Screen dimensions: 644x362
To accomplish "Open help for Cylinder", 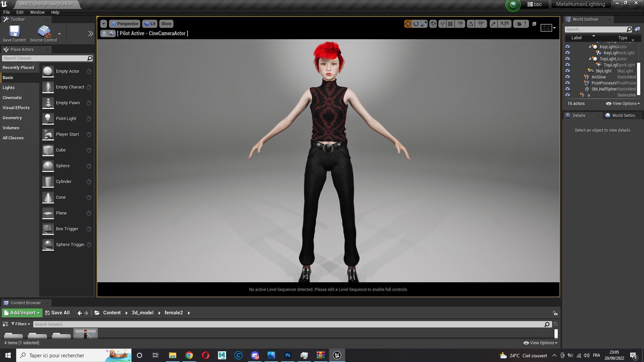I will [89, 182].
